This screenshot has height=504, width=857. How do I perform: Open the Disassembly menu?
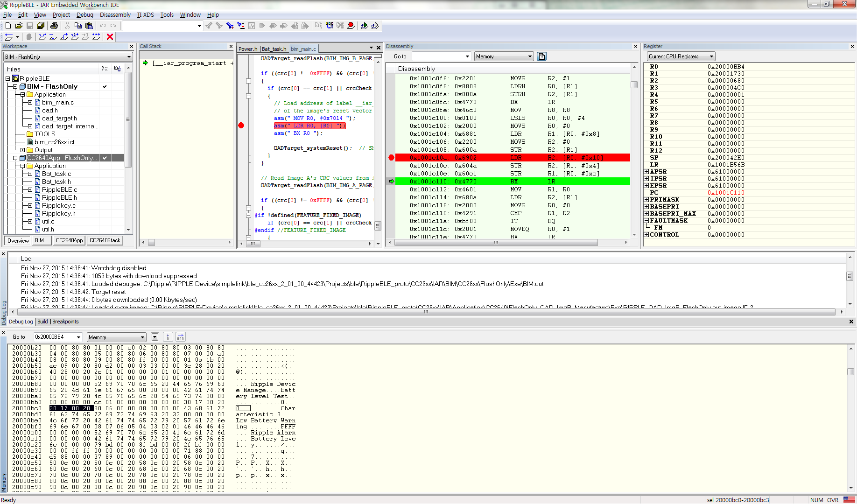tap(115, 14)
